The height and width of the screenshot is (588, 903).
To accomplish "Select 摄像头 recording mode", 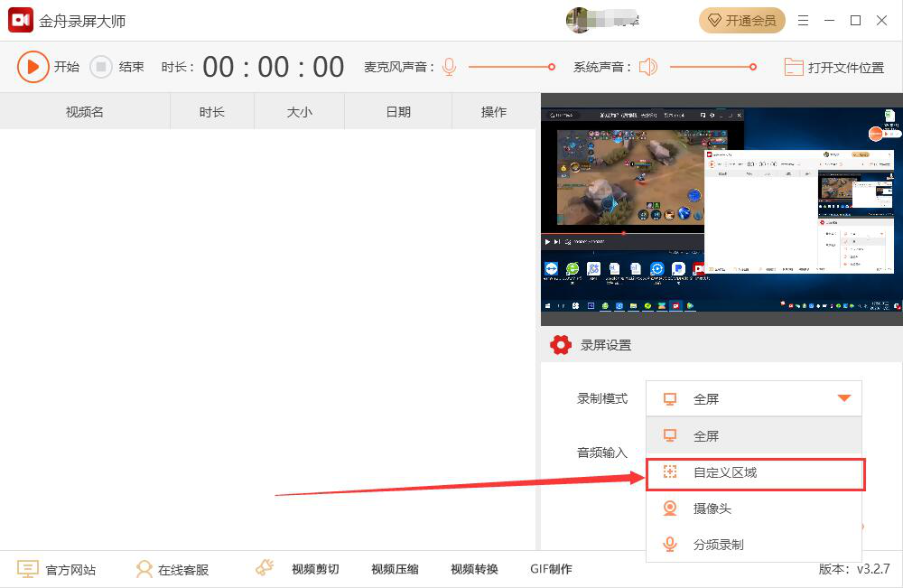I will pyautogui.click(x=754, y=509).
